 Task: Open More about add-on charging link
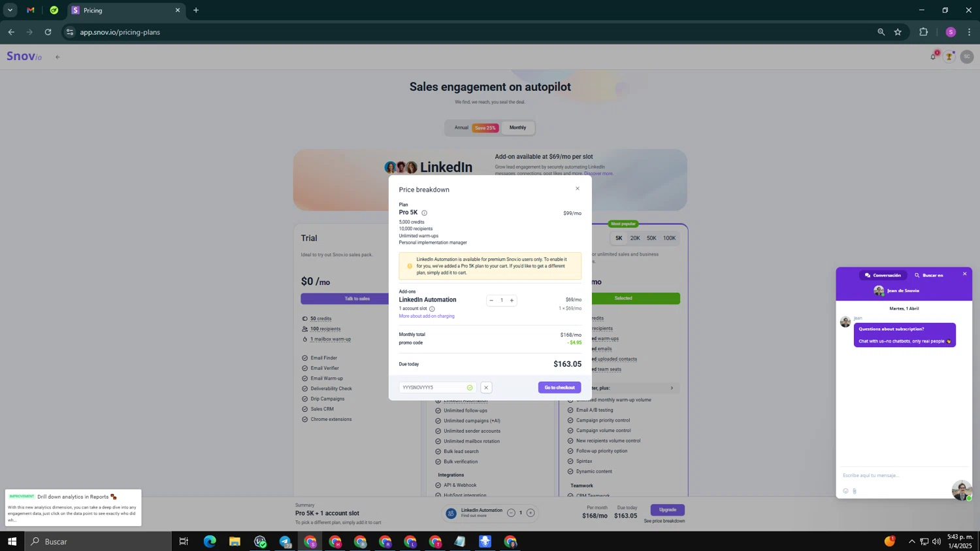coord(427,316)
